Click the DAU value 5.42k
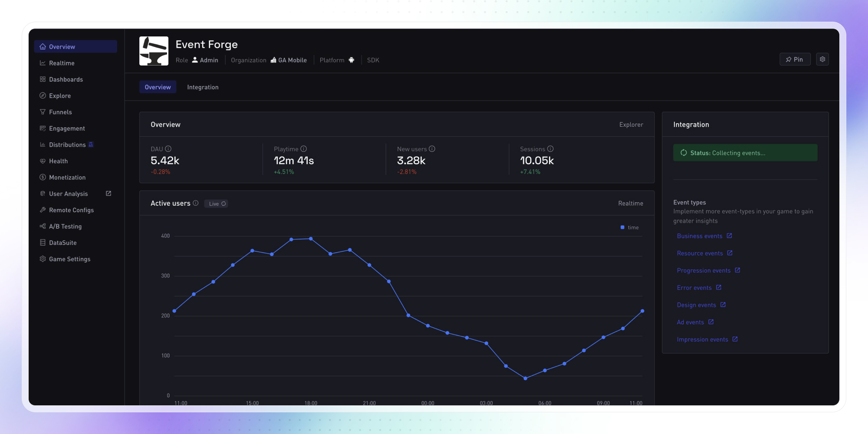This screenshot has width=868, height=434. [x=165, y=161]
